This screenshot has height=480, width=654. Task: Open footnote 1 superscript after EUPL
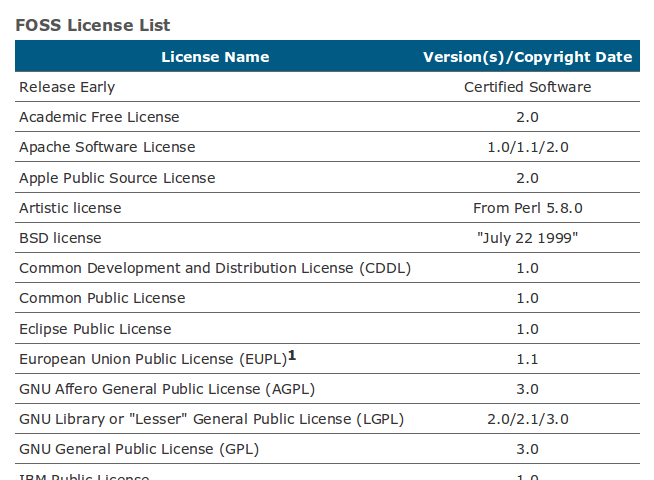click(292, 355)
